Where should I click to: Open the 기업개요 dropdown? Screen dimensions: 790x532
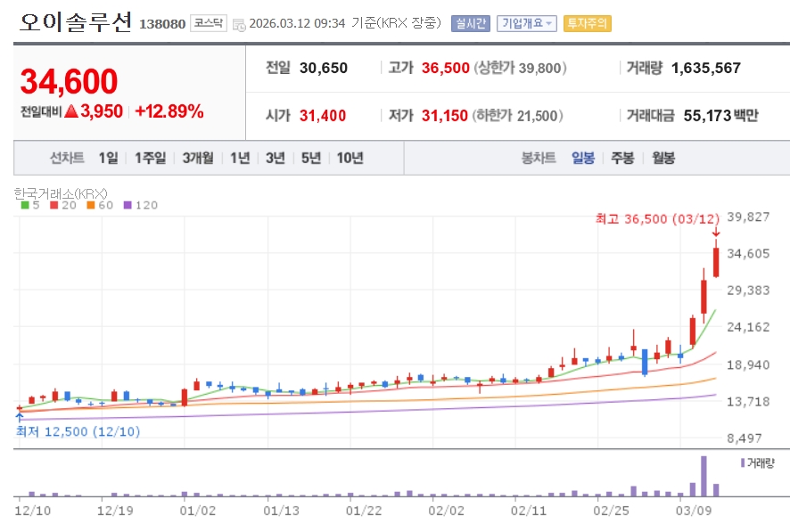[x=526, y=23]
